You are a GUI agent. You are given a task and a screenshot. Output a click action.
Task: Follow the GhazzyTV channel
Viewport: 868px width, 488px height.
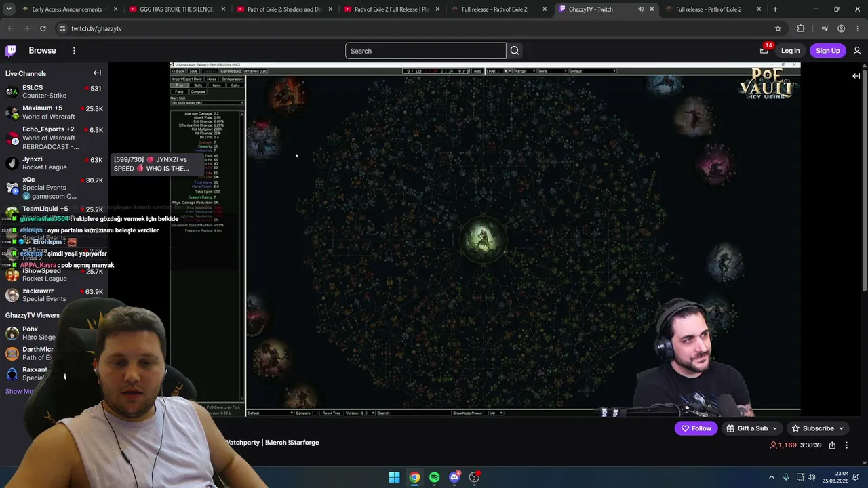point(696,428)
